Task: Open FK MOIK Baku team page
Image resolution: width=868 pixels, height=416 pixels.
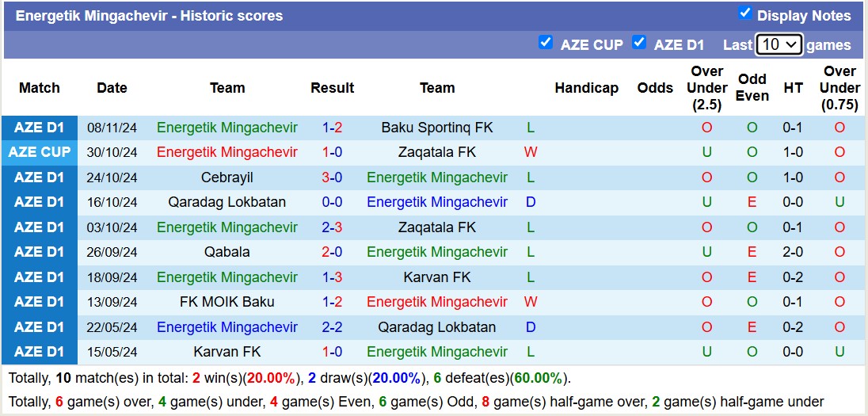Action: 227,302
